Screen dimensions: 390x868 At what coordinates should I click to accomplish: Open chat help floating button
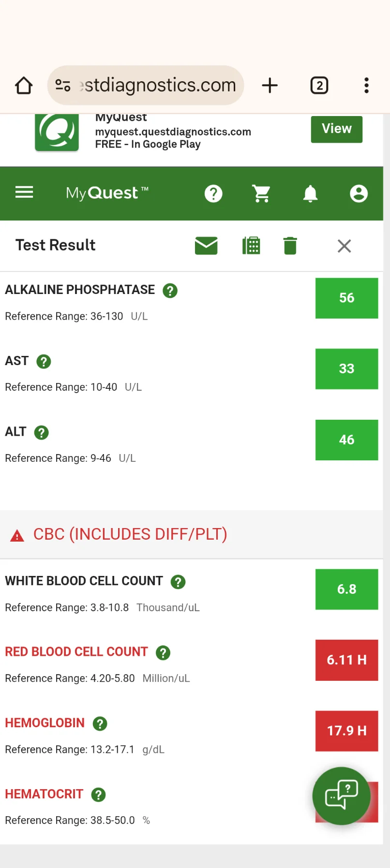[x=342, y=795]
